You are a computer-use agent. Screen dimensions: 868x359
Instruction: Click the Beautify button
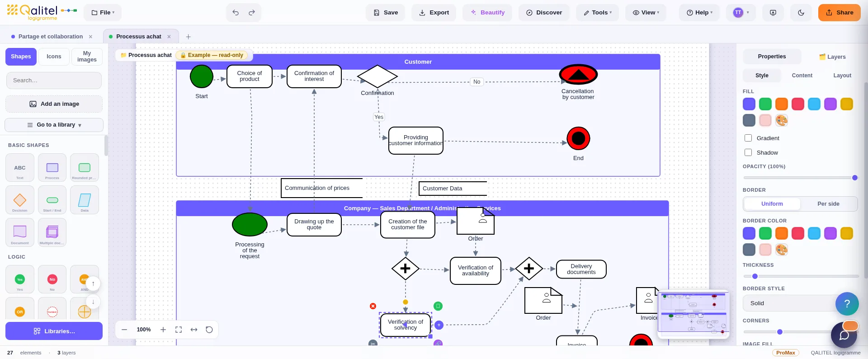click(487, 13)
